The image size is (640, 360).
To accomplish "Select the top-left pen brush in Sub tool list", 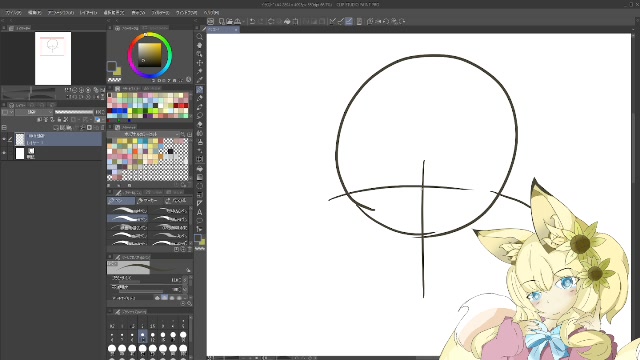I will tap(127, 210).
